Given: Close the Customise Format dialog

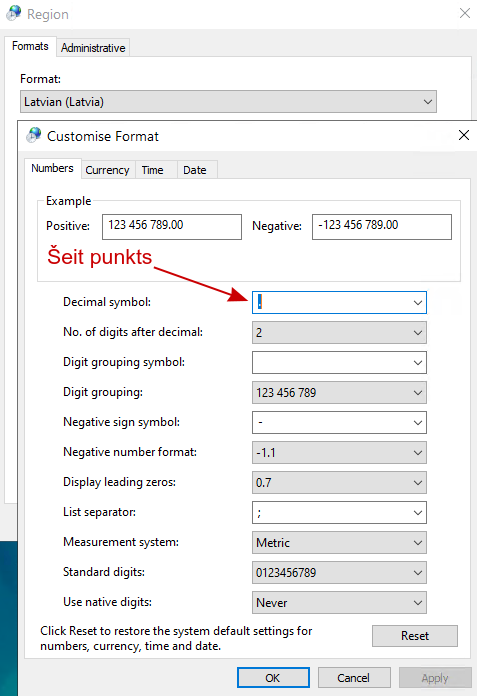Looking at the screenshot, I should coord(464,135).
